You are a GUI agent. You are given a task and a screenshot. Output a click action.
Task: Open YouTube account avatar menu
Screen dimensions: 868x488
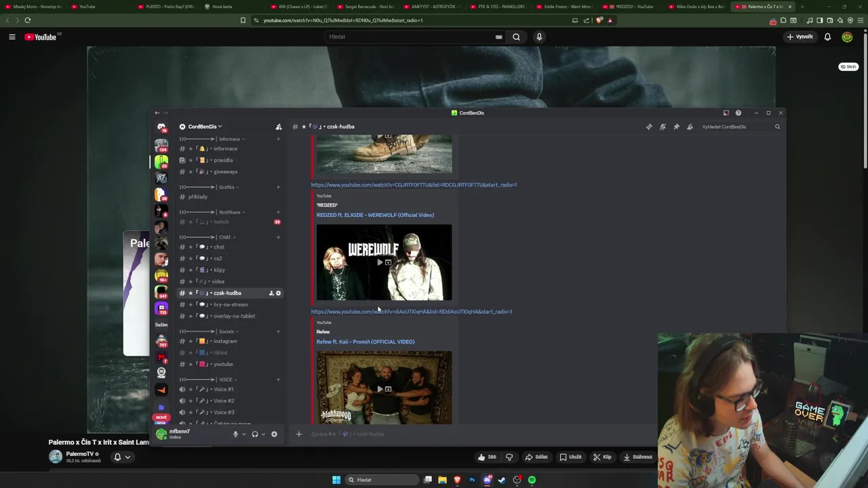click(847, 37)
